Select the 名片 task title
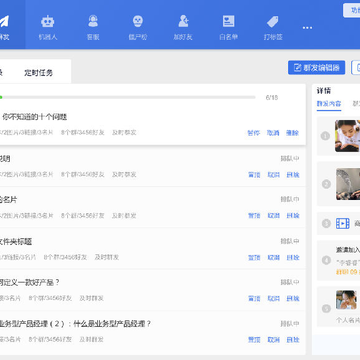This screenshot has height=360, width=360. pyautogui.click(x=8, y=200)
